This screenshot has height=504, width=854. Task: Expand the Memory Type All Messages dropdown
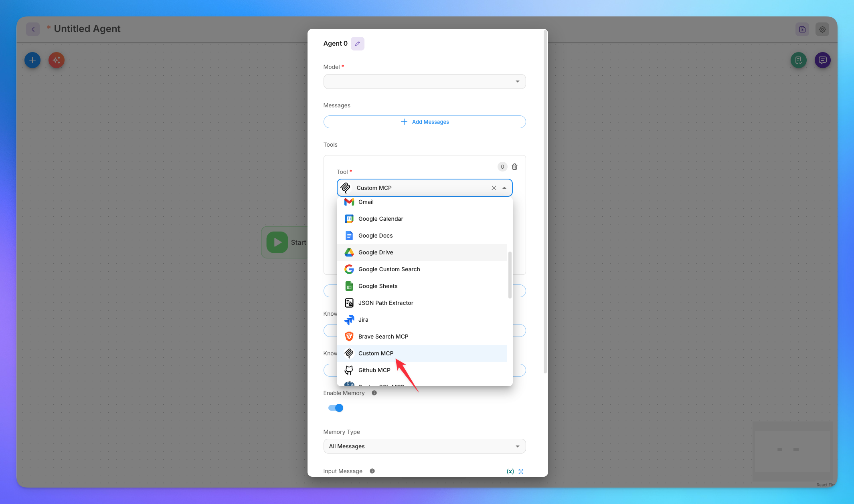point(424,446)
